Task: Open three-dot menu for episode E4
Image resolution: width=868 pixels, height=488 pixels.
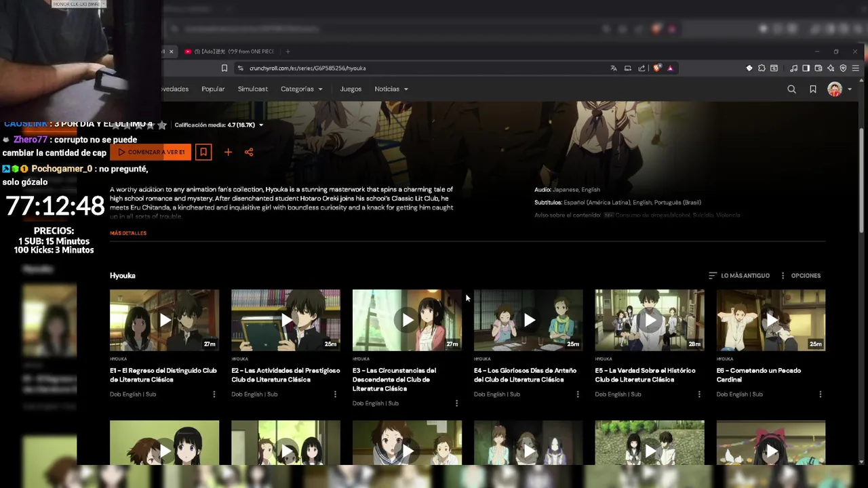Action: tap(578, 394)
